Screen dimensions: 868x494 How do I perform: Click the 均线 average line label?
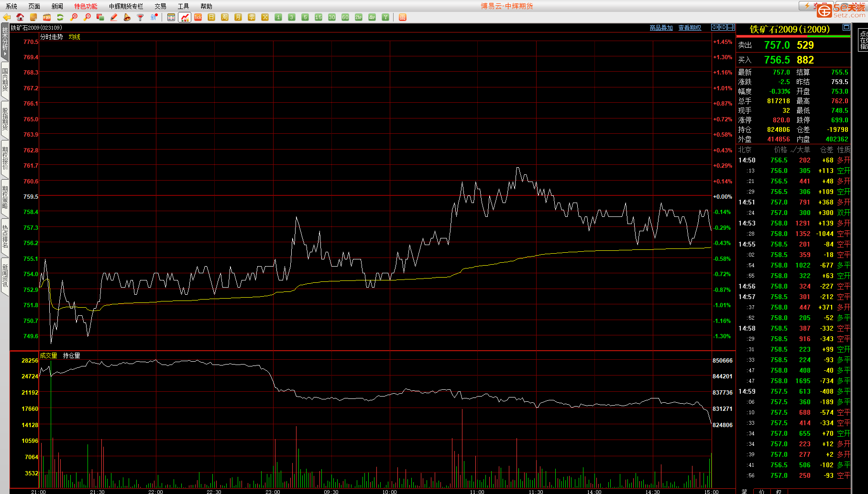(x=75, y=37)
